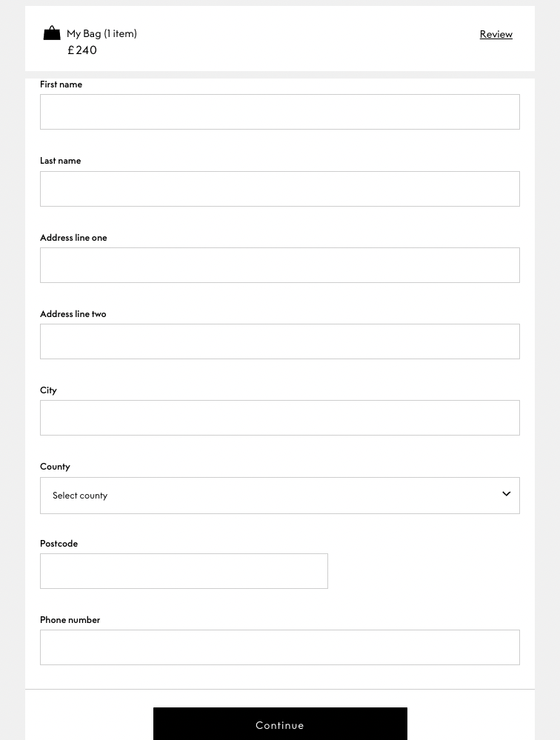Open the Review bag link
This screenshot has width=560, height=740.
[496, 34]
